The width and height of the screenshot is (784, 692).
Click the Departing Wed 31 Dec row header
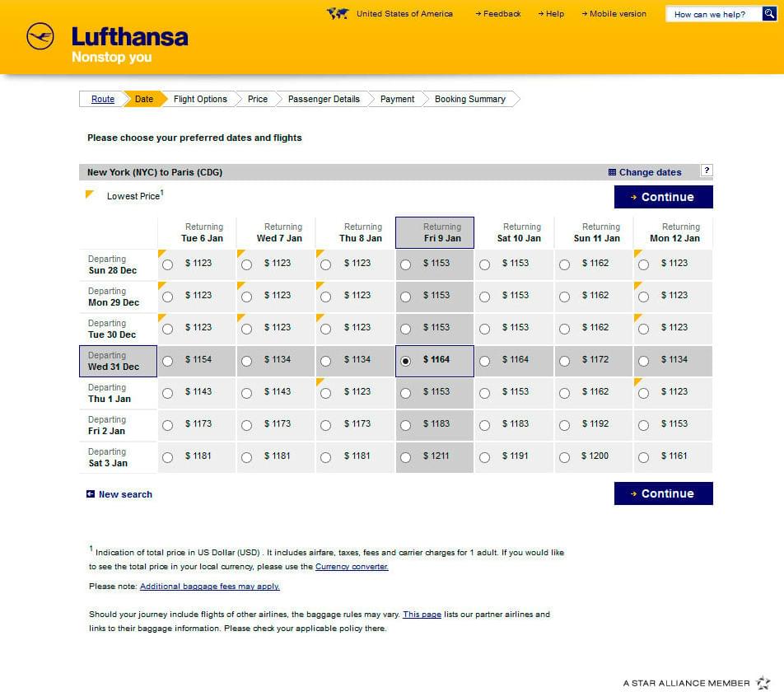[x=118, y=361]
